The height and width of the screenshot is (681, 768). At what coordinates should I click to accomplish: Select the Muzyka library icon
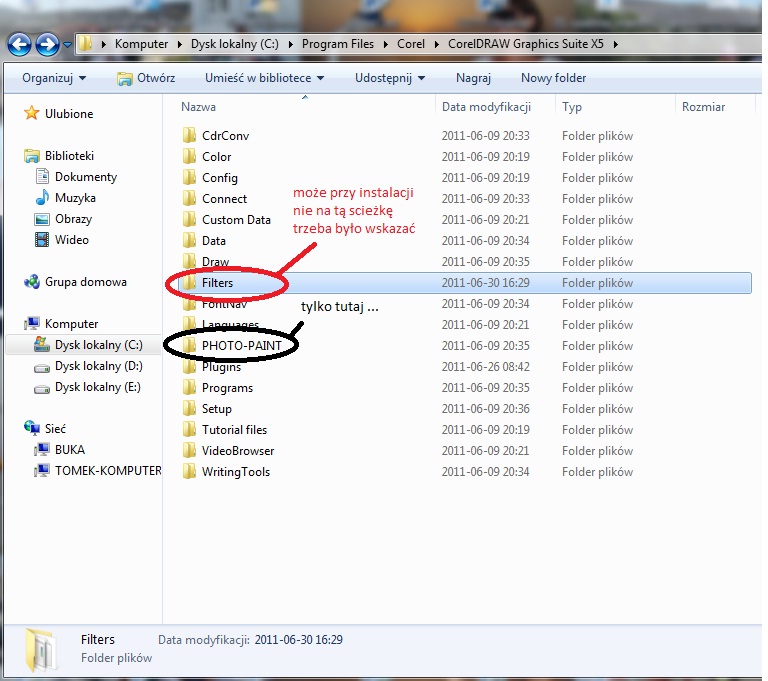tap(42, 198)
